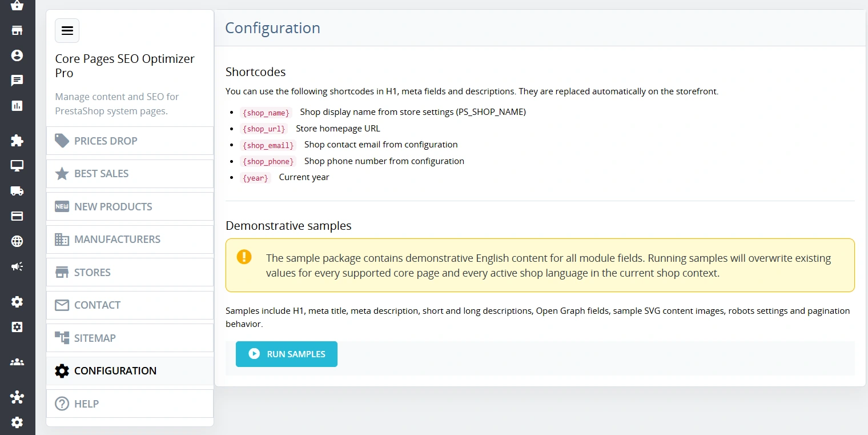868x435 pixels.
Task: Open the Stats bar chart icon
Action: [17, 106]
